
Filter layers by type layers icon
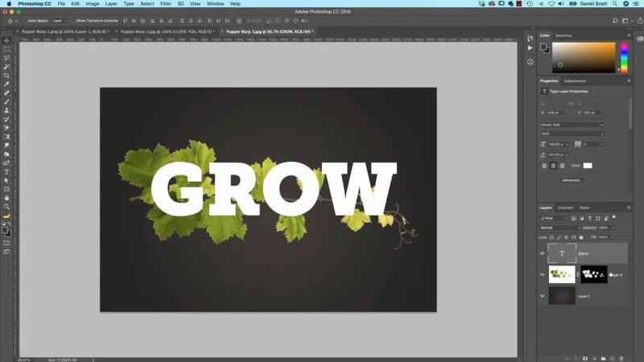pos(590,218)
